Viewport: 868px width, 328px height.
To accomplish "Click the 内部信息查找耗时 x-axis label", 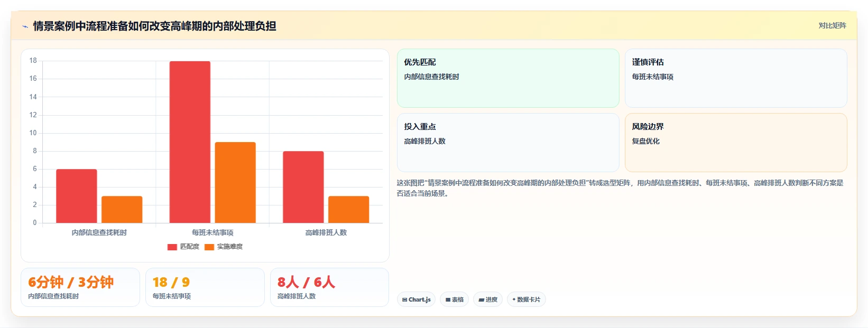I will (x=99, y=232).
